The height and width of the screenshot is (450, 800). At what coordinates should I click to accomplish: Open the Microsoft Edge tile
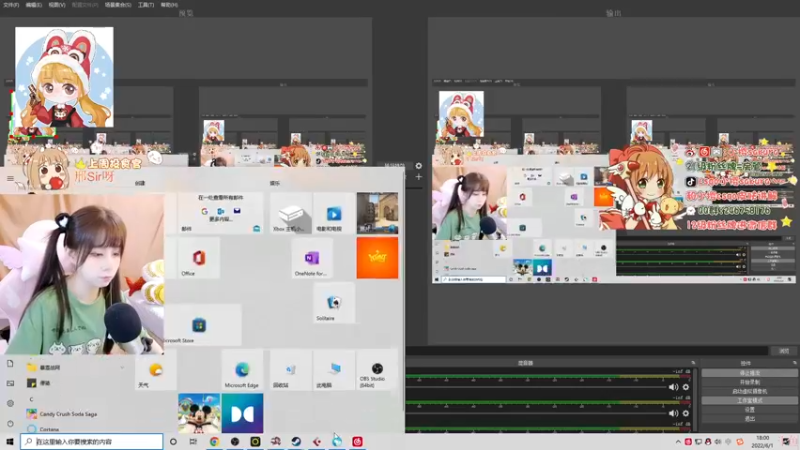point(242,370)
